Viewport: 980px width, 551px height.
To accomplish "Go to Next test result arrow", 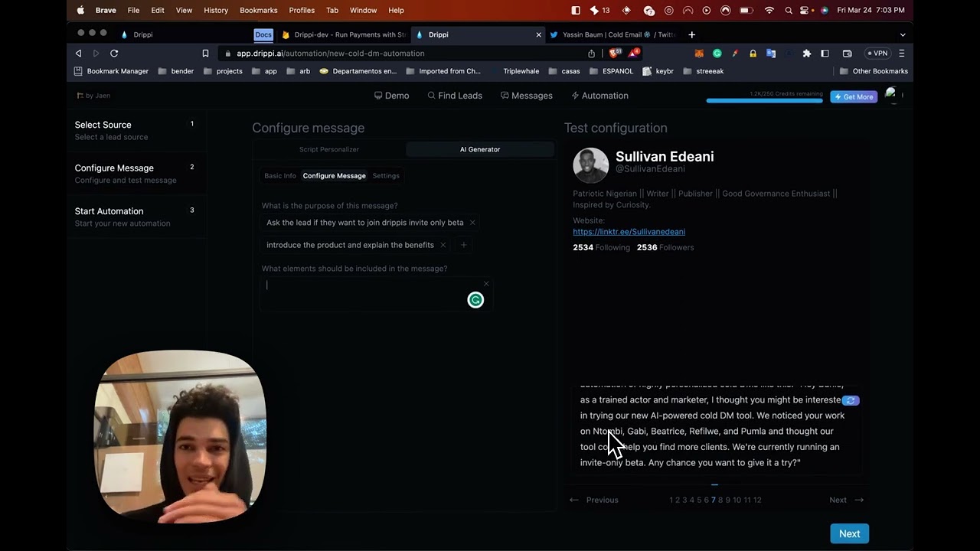I will [847, 500].
